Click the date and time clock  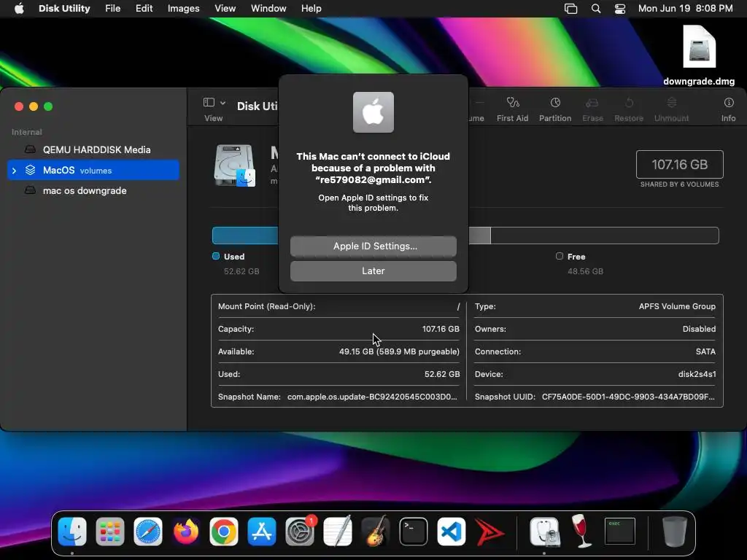tap(686, 9)
